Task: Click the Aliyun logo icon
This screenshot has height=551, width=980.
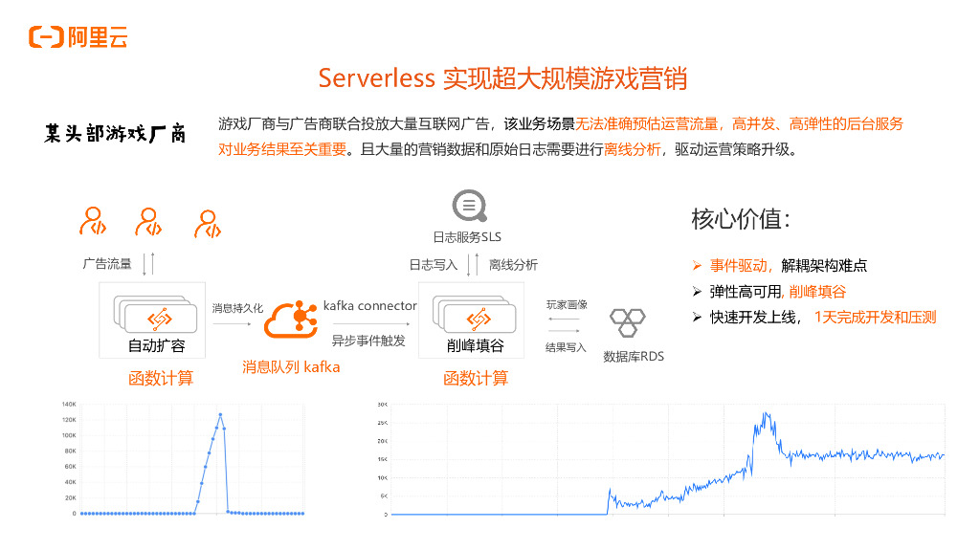Action: tap(46, 37)
